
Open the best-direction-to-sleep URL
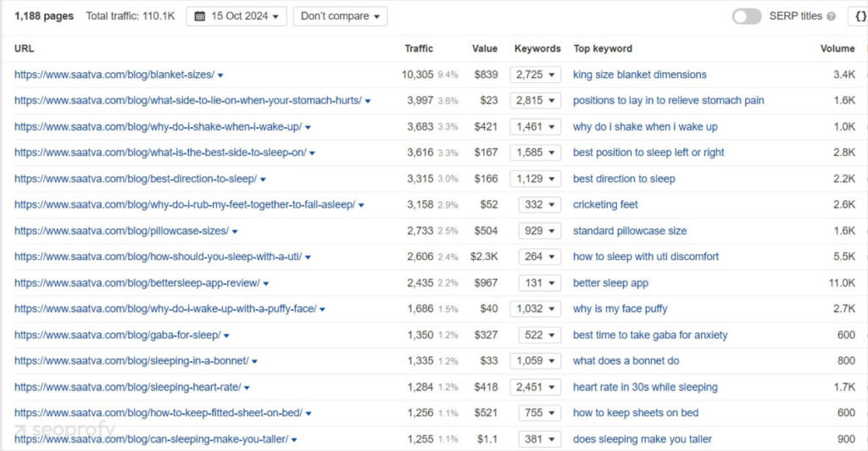click(x=136, y=179)
